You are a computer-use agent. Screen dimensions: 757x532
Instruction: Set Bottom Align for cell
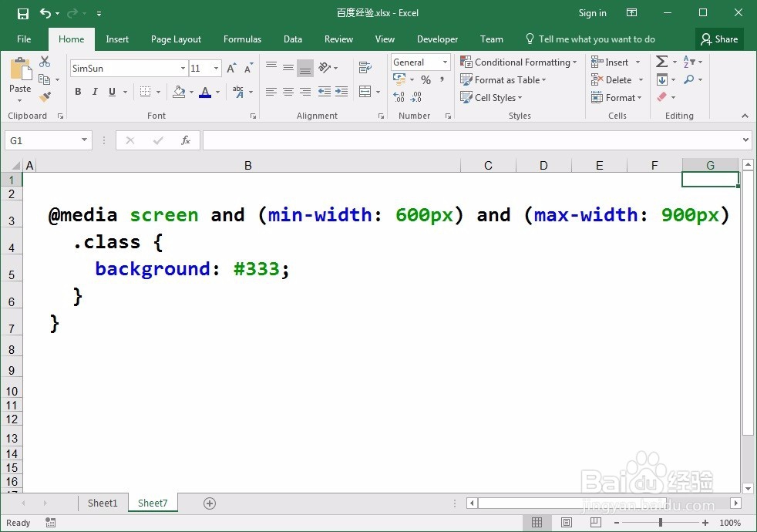tap(305, 68)
